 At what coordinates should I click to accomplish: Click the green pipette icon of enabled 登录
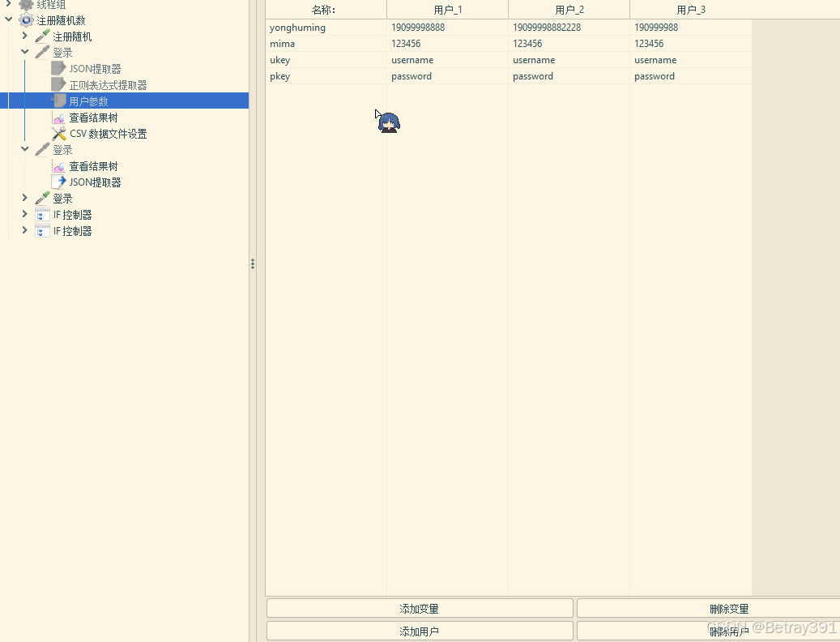click(42, 199)
